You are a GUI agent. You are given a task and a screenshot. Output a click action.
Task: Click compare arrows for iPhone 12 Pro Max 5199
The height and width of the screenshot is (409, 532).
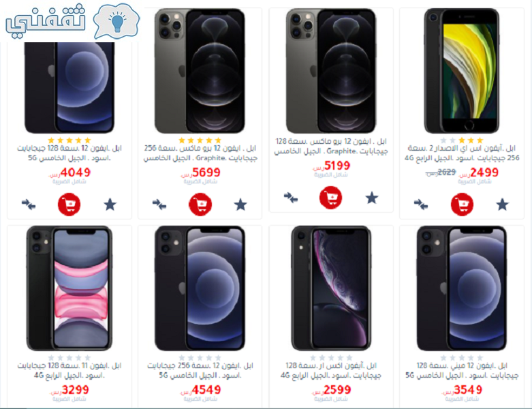290,197
